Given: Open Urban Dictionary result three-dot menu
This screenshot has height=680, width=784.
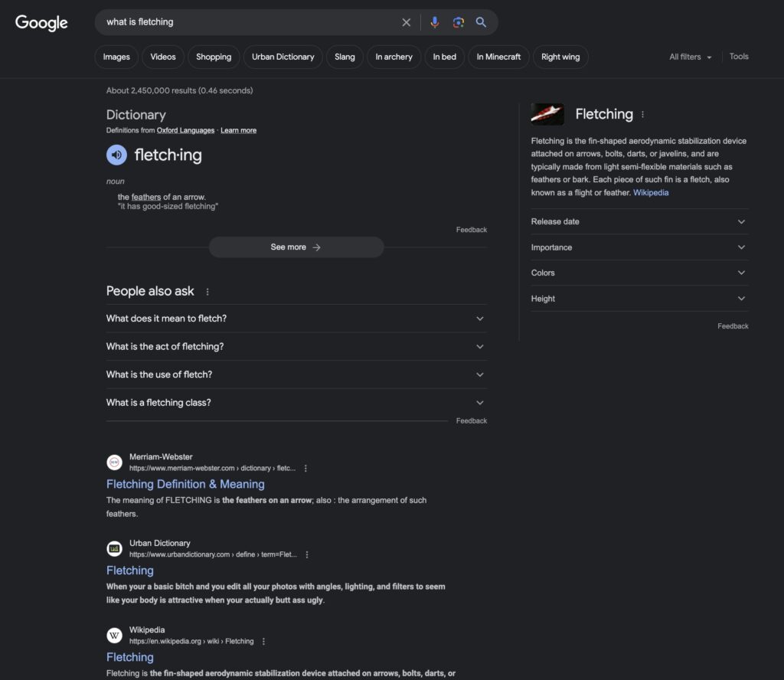Looking at the screenshot, I should coord(307,554).
